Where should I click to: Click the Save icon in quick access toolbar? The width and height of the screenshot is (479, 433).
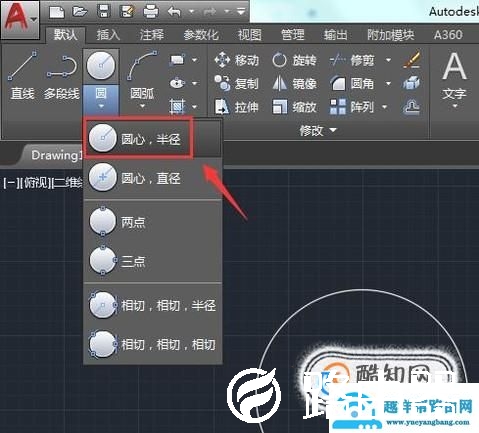(x=104, y=12)
